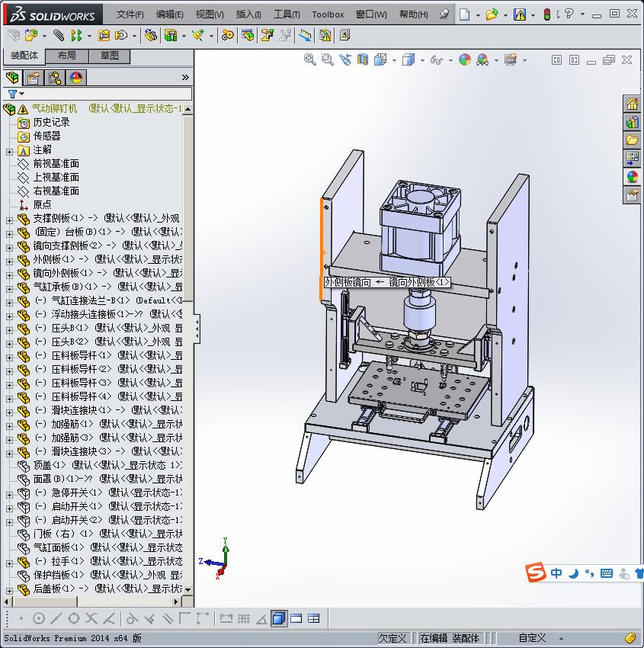
Task: Click the Rebuild traffic light icon
Action: [x=547, y=14]
